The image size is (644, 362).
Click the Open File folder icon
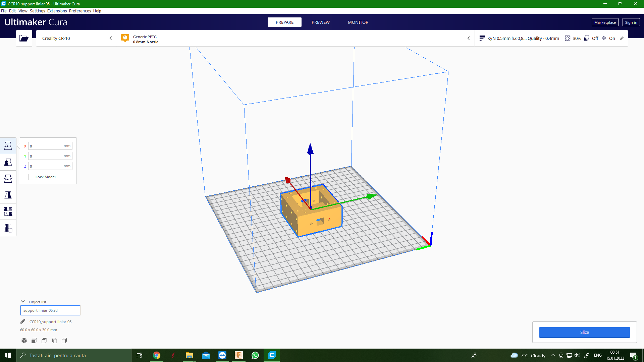click(x=24, y=38)
